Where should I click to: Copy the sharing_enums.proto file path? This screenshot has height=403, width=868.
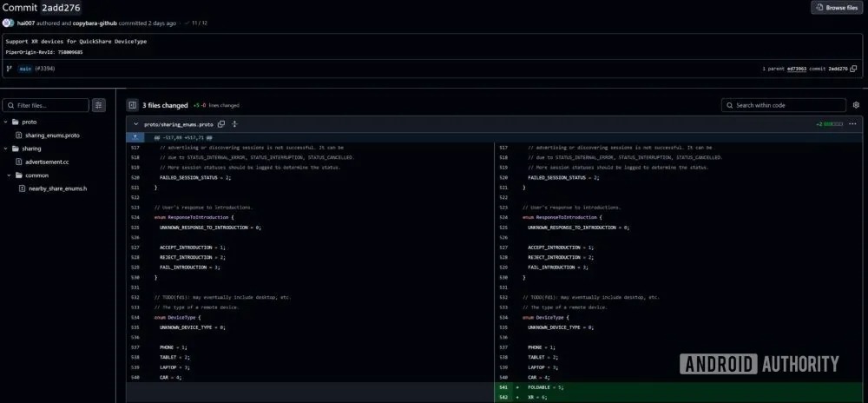pyautogui.click(x=222, y=124)
